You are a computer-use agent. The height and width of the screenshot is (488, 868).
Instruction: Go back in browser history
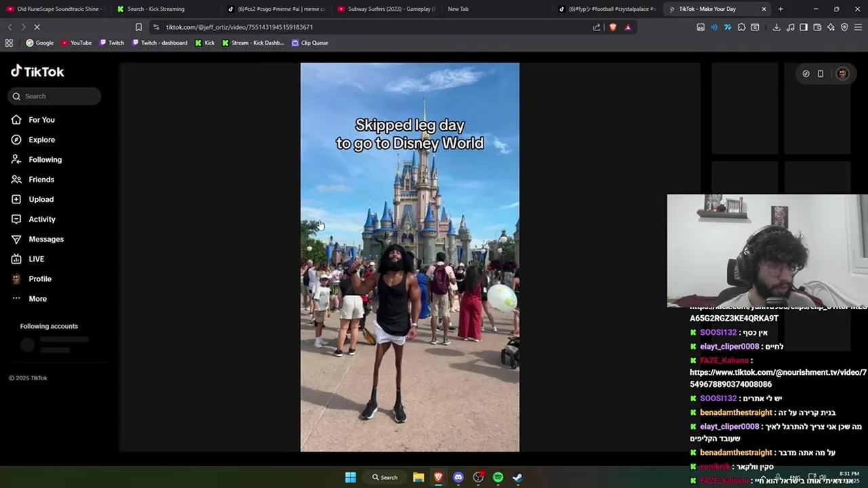(x=9, y=27)
